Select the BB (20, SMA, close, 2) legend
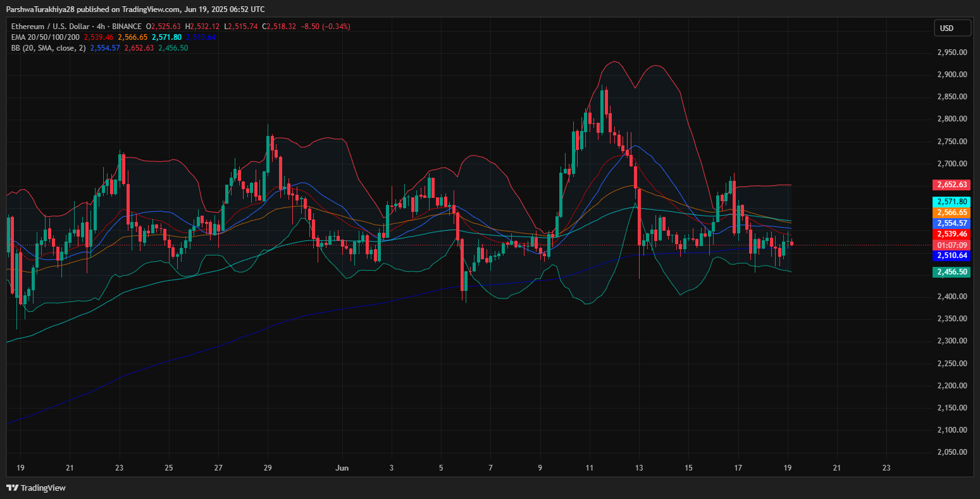Viewport: 980px width, 499px height. 48,48
